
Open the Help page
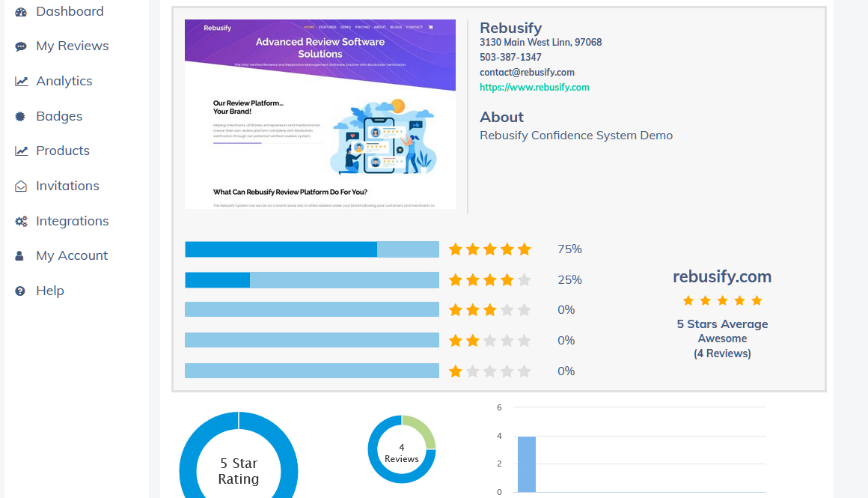pos(50,291)
